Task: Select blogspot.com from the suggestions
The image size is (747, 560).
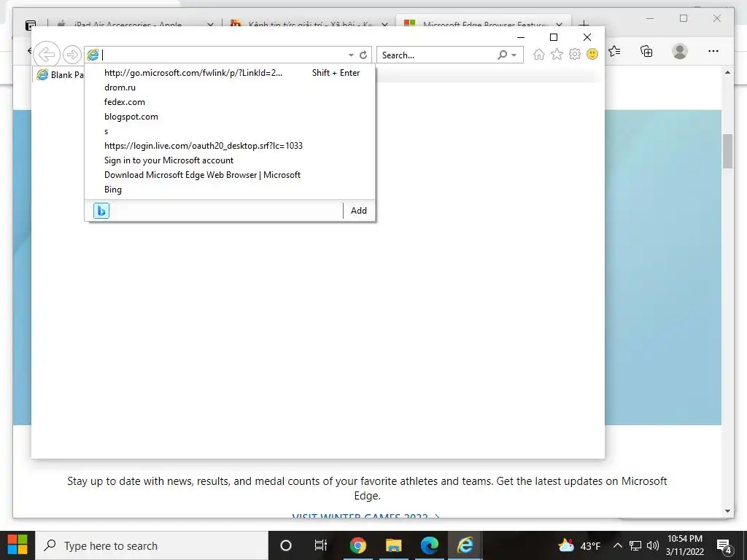Action: (230, 117)
